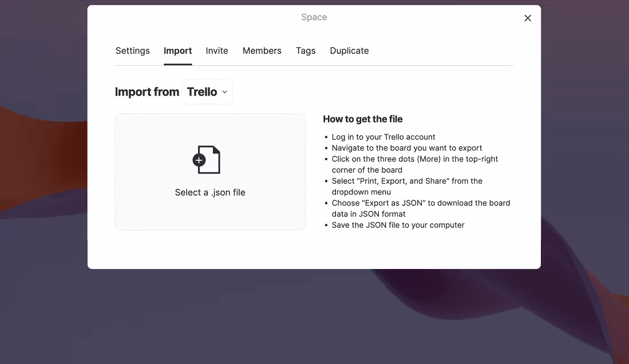Stay on the Import tab
Image resolution: width=629 pixels, height=364 pixels.
177,50
